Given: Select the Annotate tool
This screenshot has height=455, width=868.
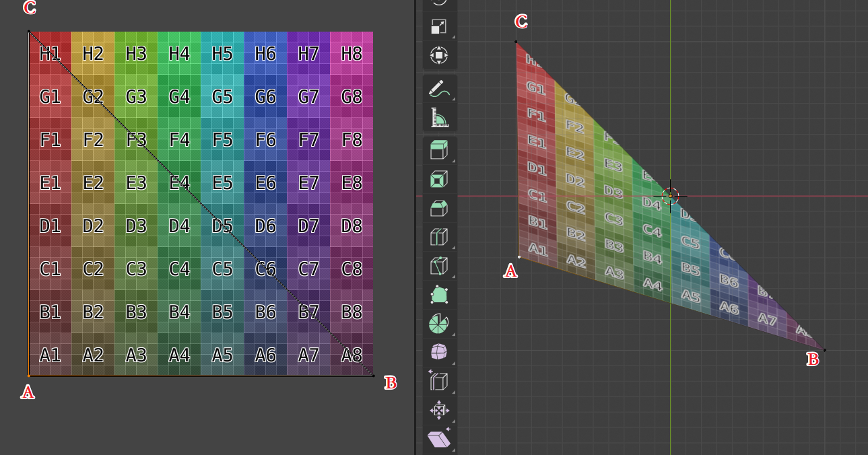Looking at the screenshot, I should coord(439,88).
